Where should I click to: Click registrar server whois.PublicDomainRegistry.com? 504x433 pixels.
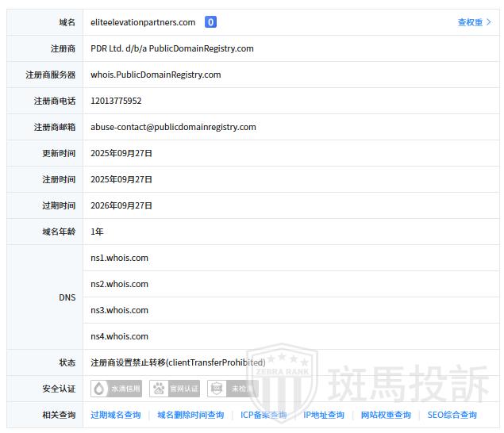click(x=156, y=75)
